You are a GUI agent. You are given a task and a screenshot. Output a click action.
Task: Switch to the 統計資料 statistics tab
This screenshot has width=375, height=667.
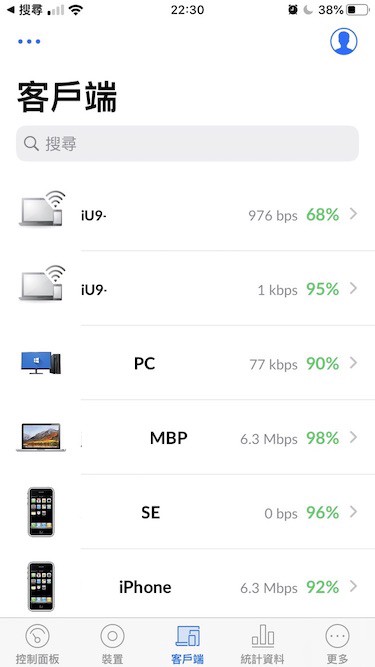262,644
